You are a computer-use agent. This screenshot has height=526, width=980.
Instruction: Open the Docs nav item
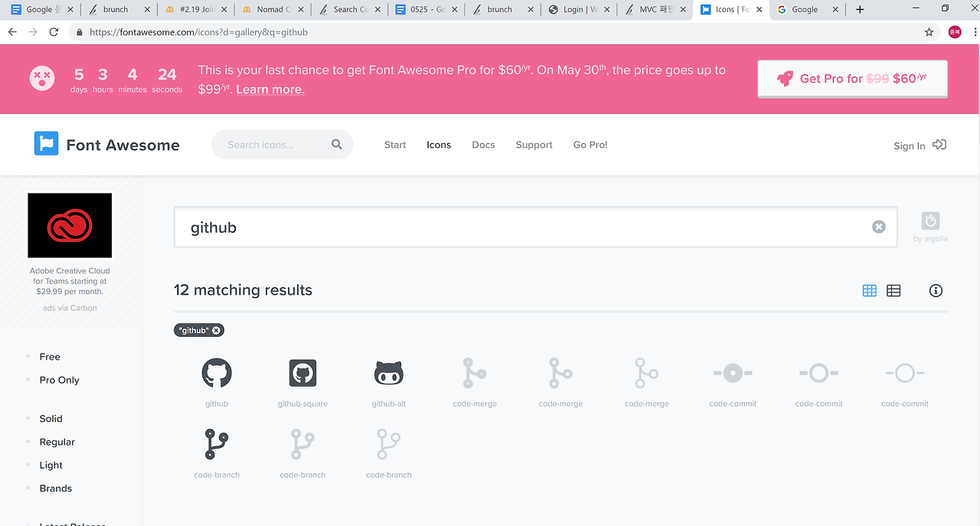483,145
